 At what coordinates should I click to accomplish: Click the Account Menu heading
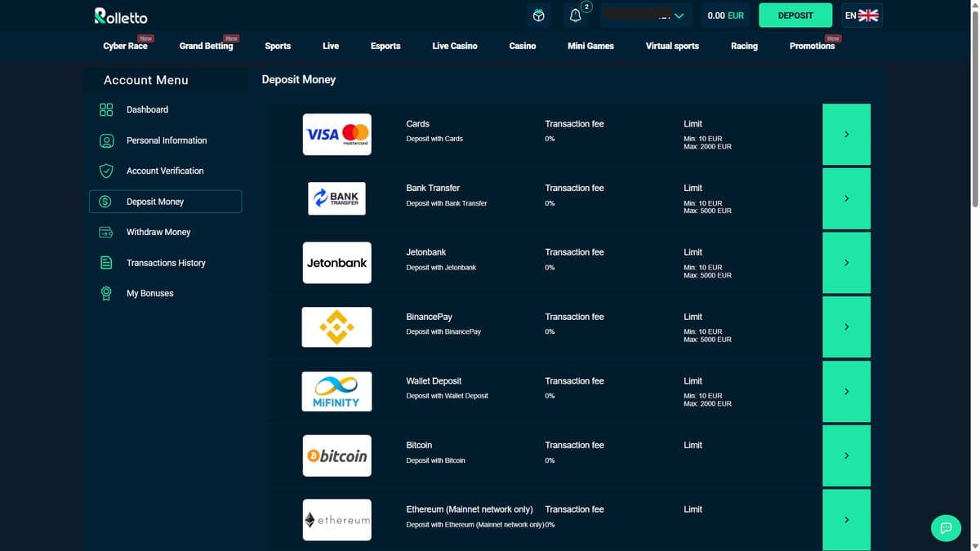click(x=146, y=80)
